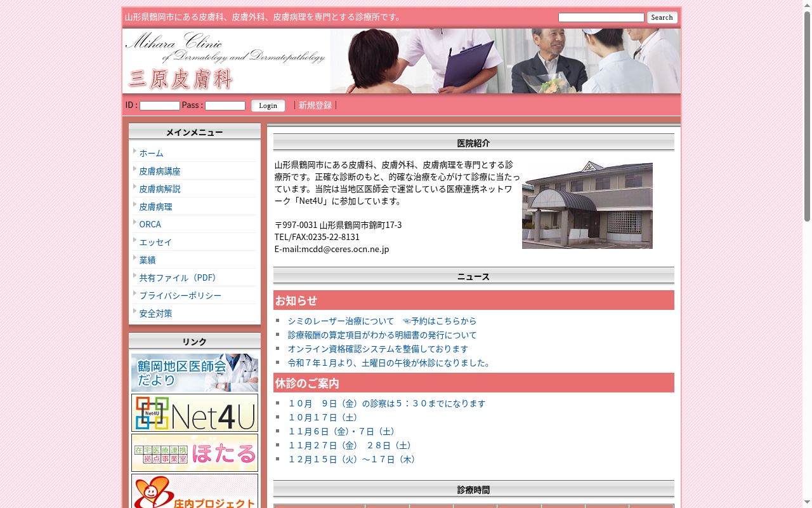Focus the site search text field
The height and width of the screenshot is (508, 812).
(601, 18)
